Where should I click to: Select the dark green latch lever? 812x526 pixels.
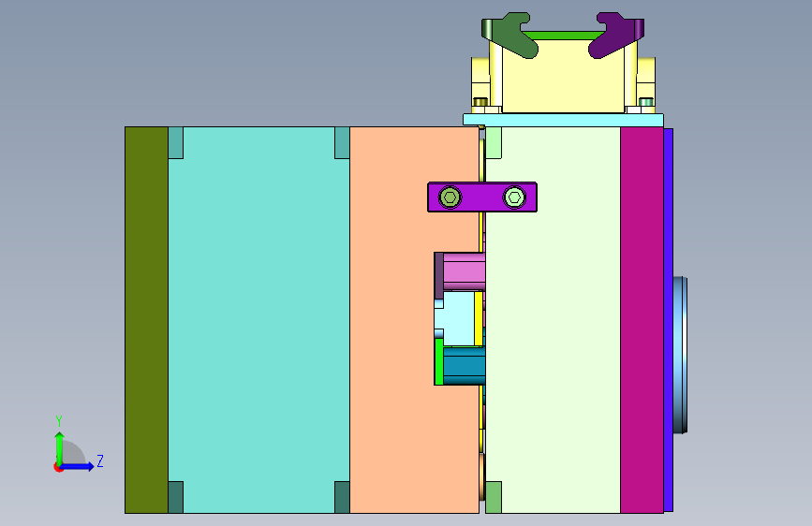coord(510,36)
